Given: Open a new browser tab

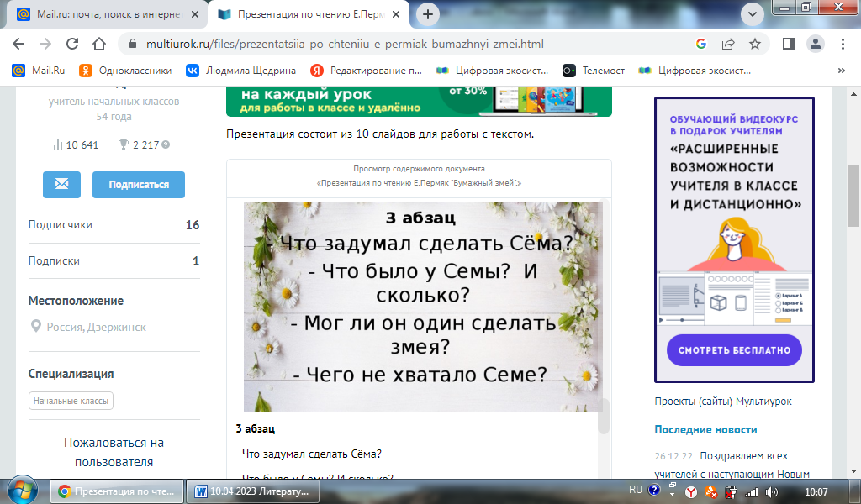Looking at the screenshot, I should pyautogui.click(x=428, y=14).
